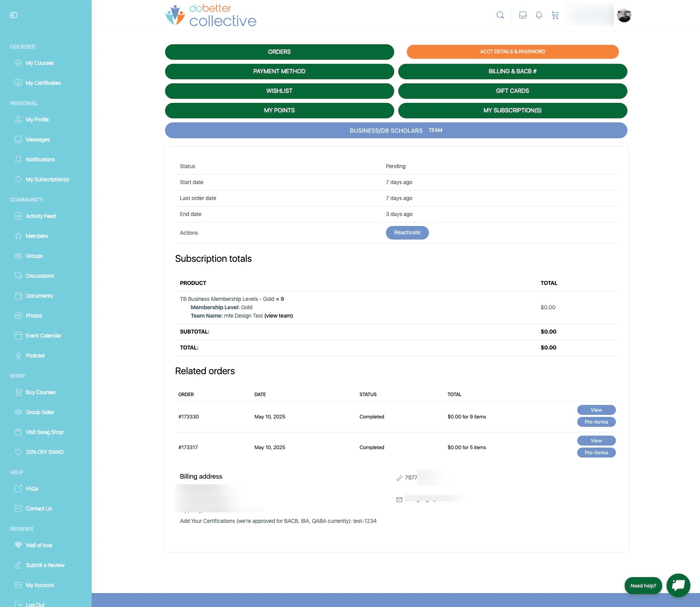The height and width of the screenshot is (607, 700).
Task: Open the inbox messages icon in header
Action: click(x=523, y=15)
